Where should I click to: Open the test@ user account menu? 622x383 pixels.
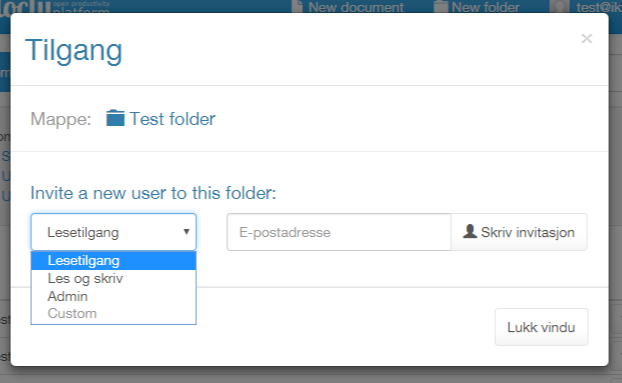point(599,7)
